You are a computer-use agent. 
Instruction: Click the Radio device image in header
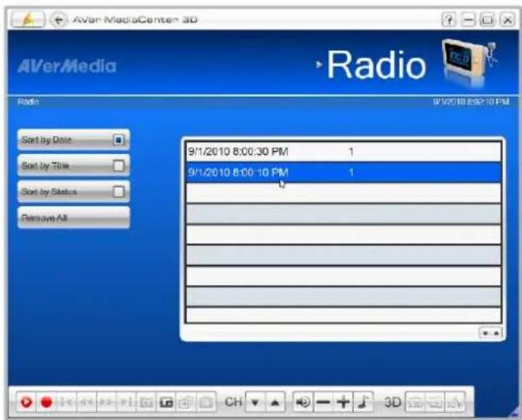click(469, 61)
